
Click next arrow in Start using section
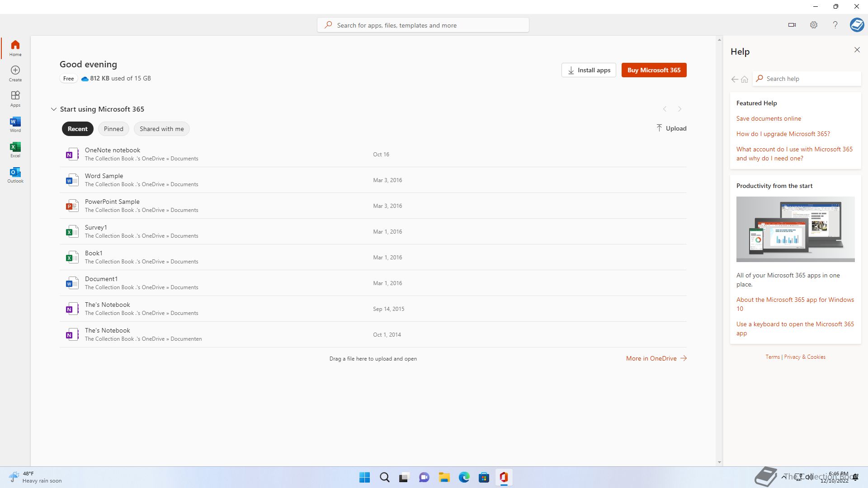(x=679, y=109)
